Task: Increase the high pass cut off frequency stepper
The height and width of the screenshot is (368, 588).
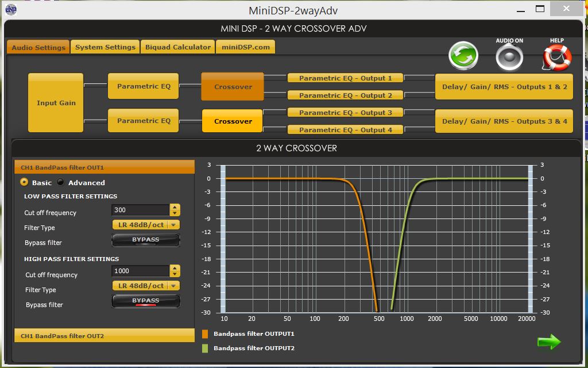Action: [x=175, y=268]
